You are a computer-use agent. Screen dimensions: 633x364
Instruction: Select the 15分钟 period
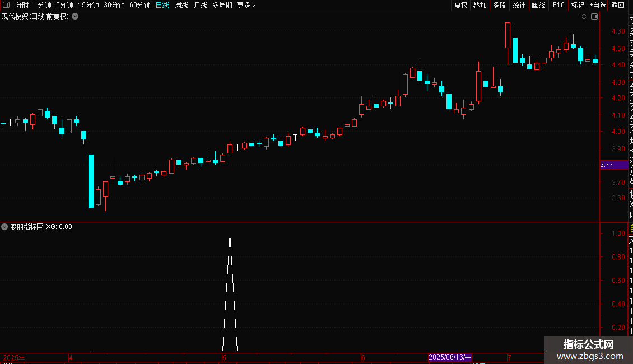[x=89, y=5]
